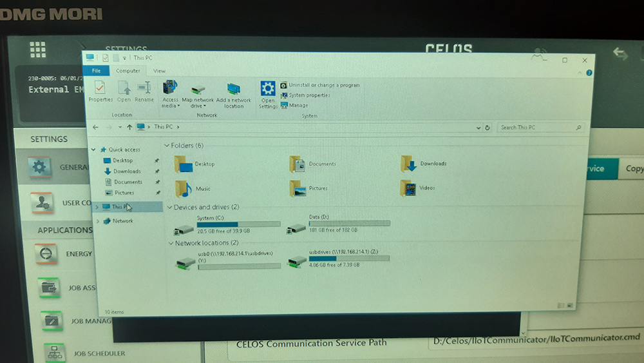Switch to the Computer ribbon tab

[x=128, y=71]
